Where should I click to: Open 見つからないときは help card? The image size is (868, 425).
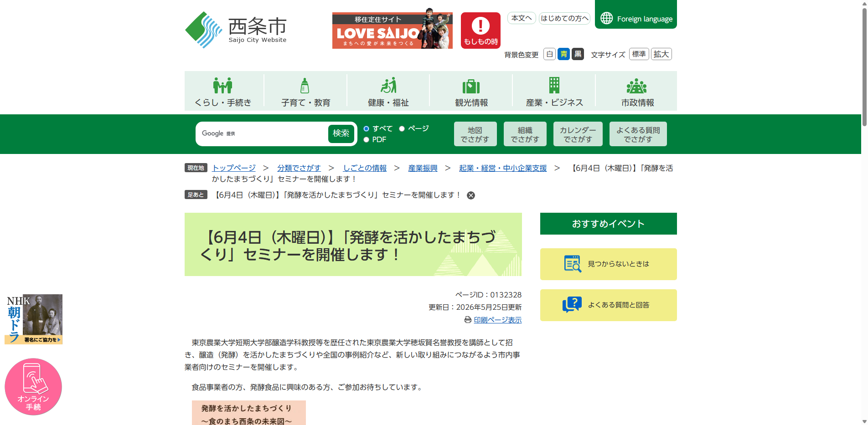[609, 264]
